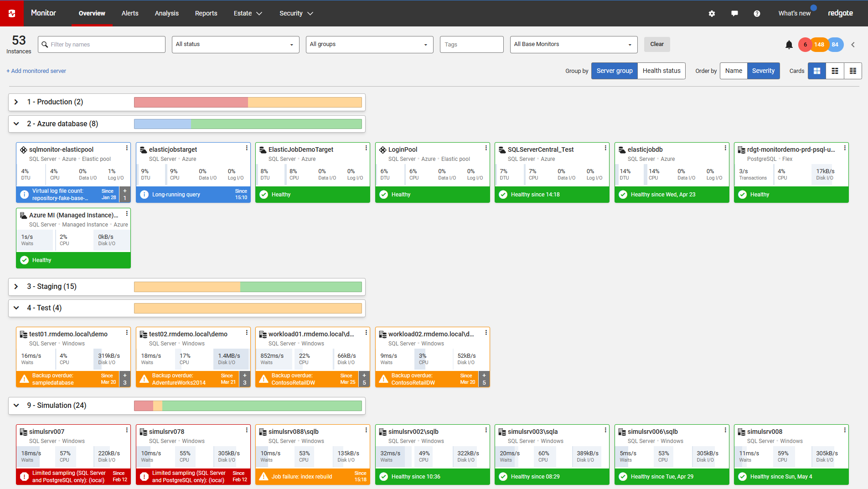Click the alerts bell icon
Image resolution: width=868 pixels, height=489 pixels.
789,45
